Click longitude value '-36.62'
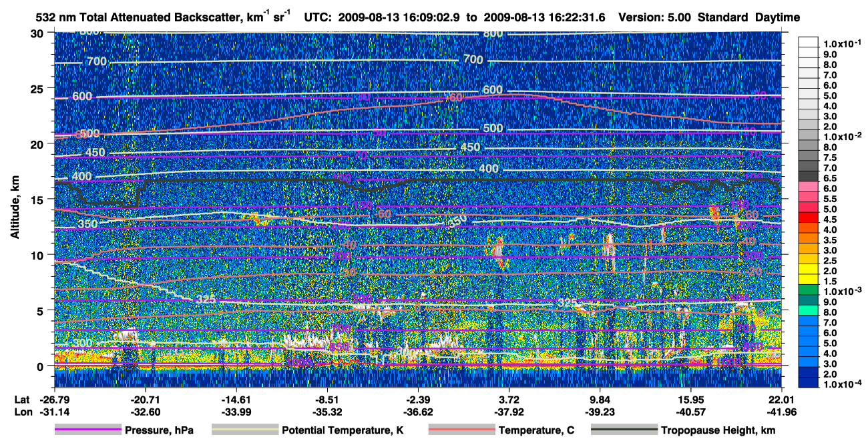868x445 pixels. 418,412
